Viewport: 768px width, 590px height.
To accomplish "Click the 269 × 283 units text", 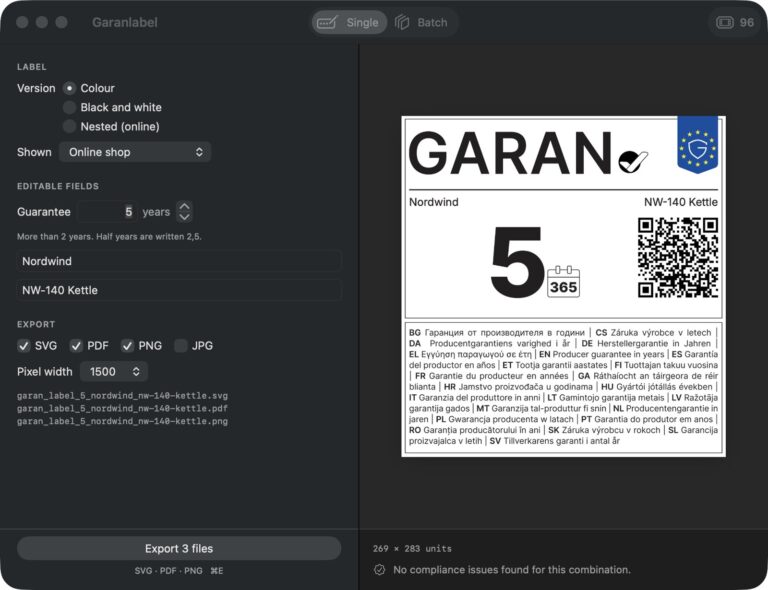I will [412, 548].
